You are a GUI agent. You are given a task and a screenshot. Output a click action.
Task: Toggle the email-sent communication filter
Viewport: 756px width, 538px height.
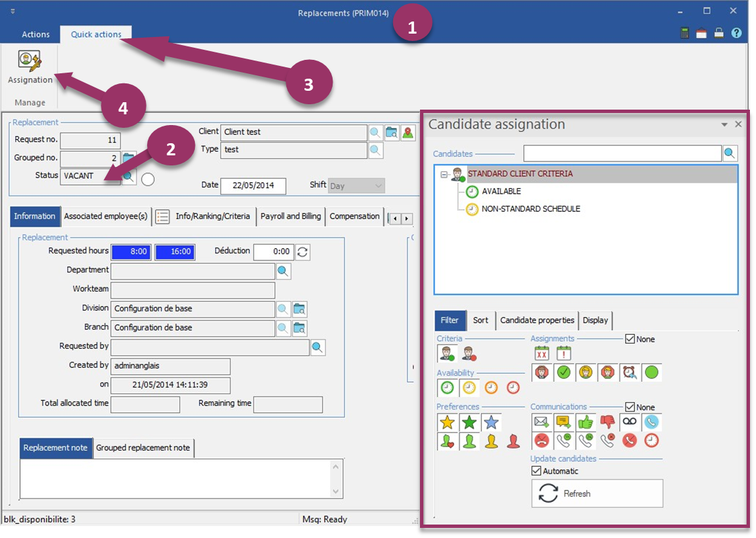(542, 422)
